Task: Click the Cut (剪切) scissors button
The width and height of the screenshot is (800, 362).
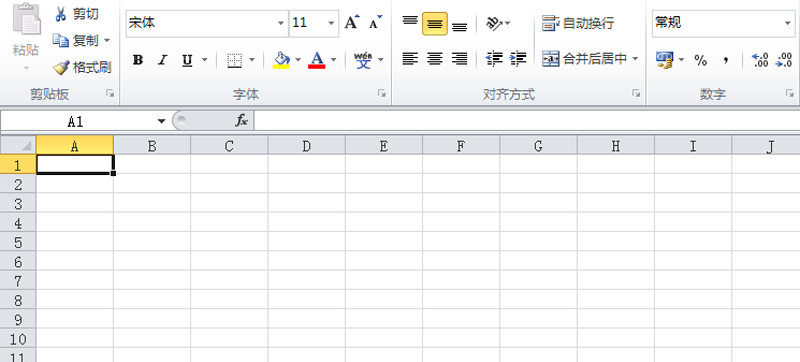Action: coord(77,14)
